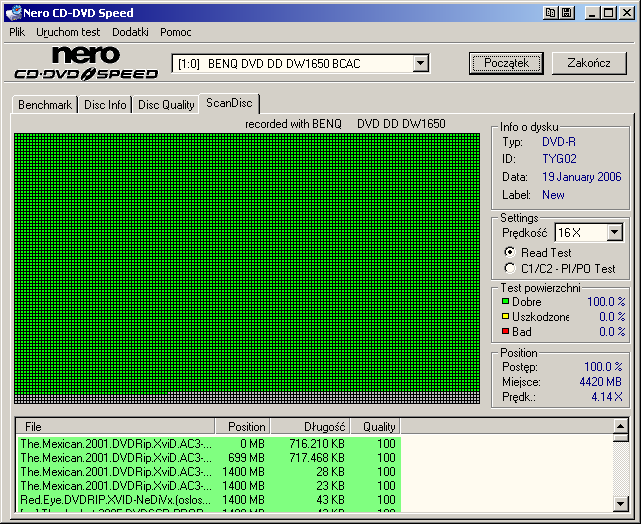Click the Dobre 100.0 % value
Viewport: 641px width, 524px height.
tap(606, 302)
